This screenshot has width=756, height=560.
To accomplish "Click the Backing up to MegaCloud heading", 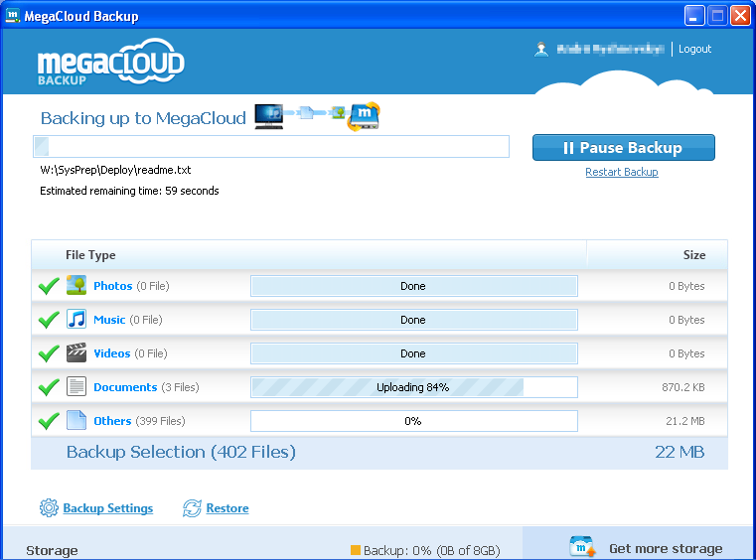I will tap(143, 118).
